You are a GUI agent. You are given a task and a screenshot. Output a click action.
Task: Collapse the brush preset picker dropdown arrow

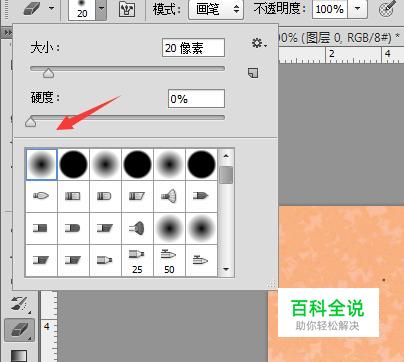pyautogui.click(x=101, y=9)
